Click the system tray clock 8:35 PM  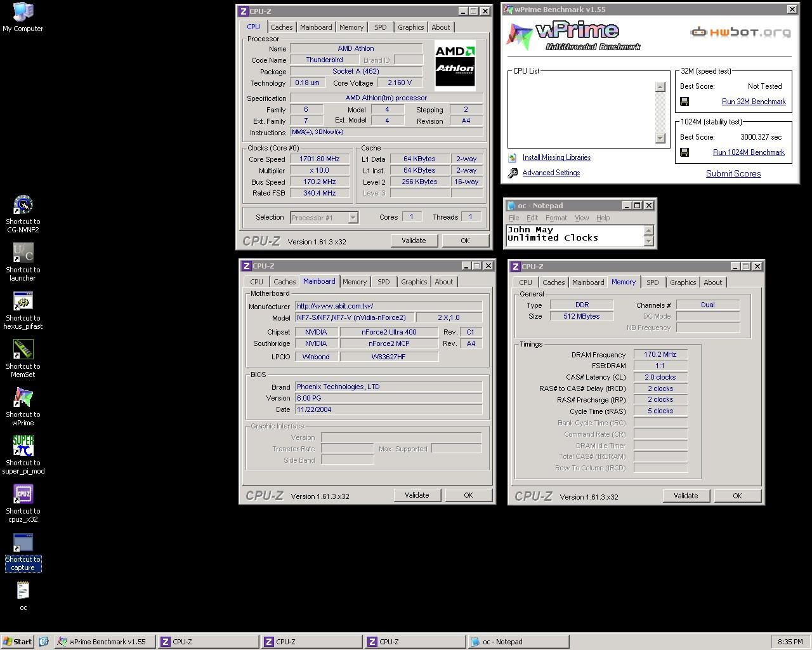click(x=790, y=642)
